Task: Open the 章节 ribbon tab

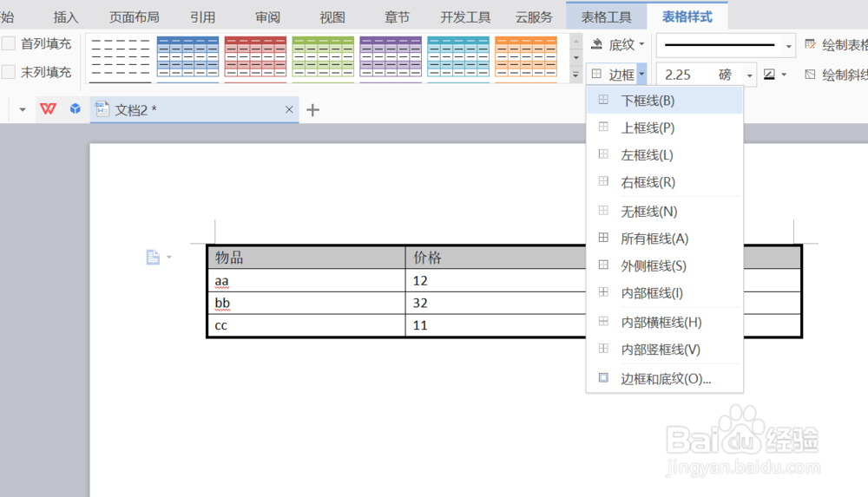Action: (x=398, y=17)
